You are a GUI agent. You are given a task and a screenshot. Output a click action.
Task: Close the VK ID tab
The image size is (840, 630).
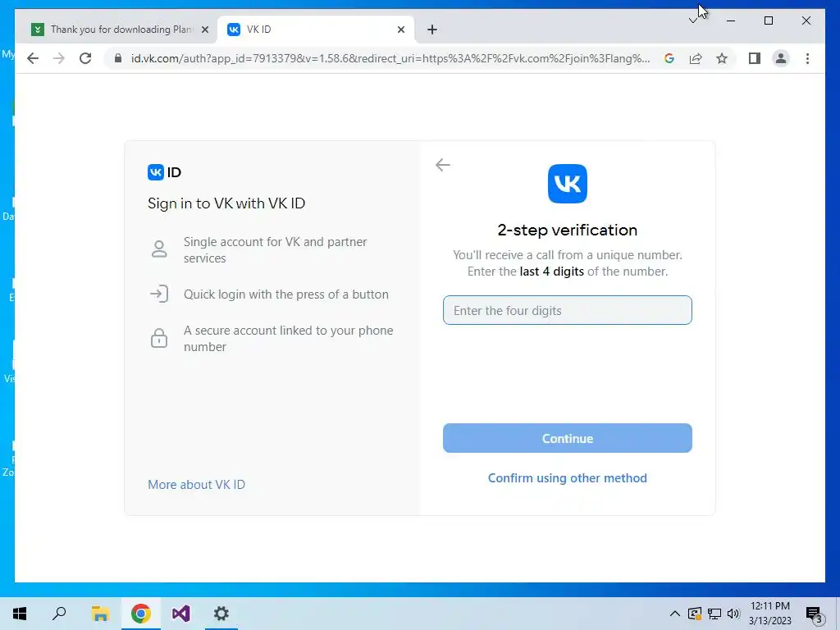click(400, 30)
